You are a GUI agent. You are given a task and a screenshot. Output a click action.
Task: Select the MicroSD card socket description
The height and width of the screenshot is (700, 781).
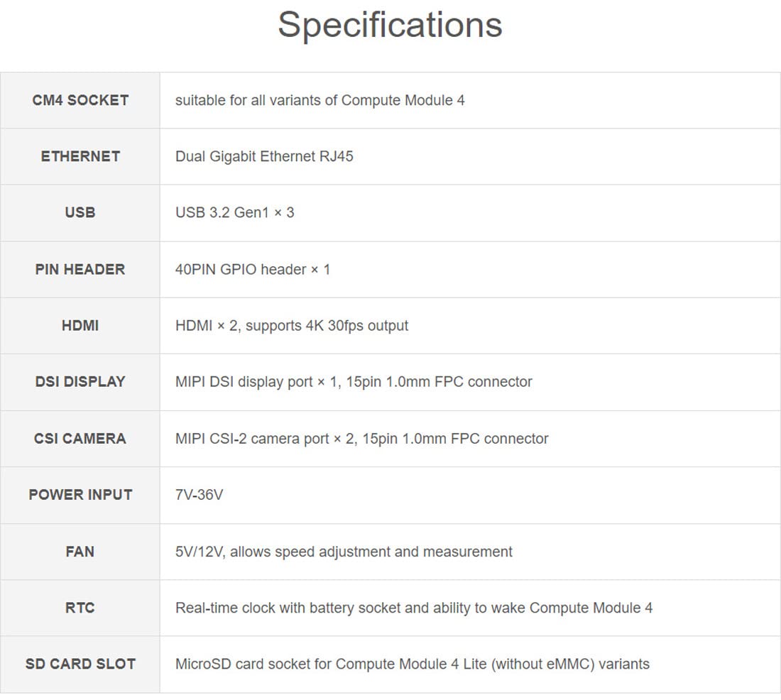(x=412, y=664)
